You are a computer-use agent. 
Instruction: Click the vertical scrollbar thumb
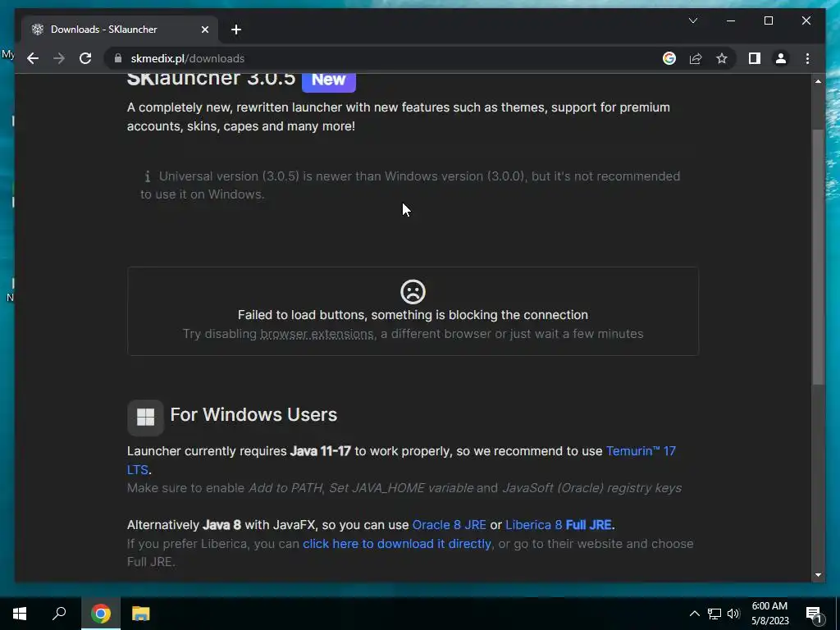click(818, 257)
